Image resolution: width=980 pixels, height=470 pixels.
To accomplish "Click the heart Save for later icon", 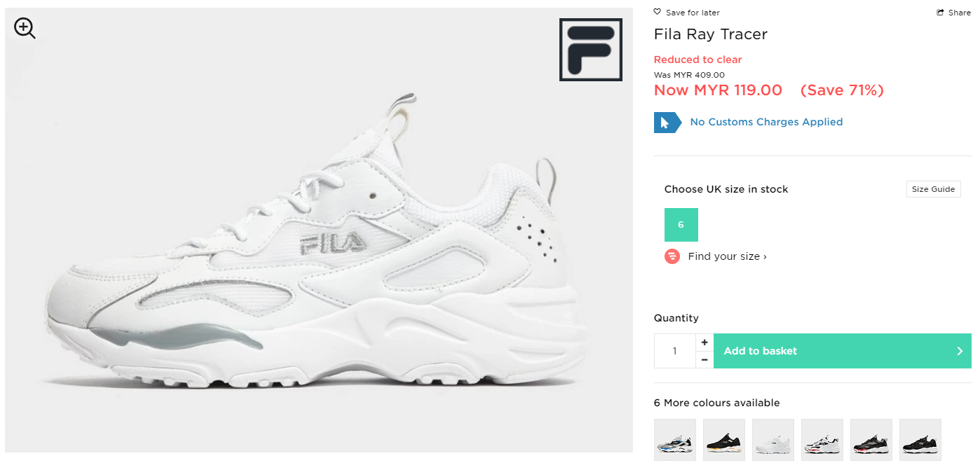I will pos(657,12).
